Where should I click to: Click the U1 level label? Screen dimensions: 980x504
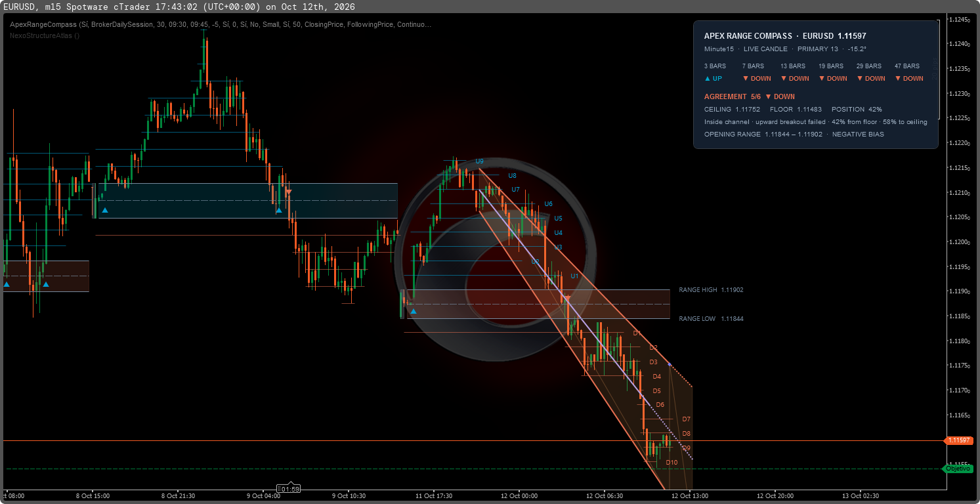(575, 276)
